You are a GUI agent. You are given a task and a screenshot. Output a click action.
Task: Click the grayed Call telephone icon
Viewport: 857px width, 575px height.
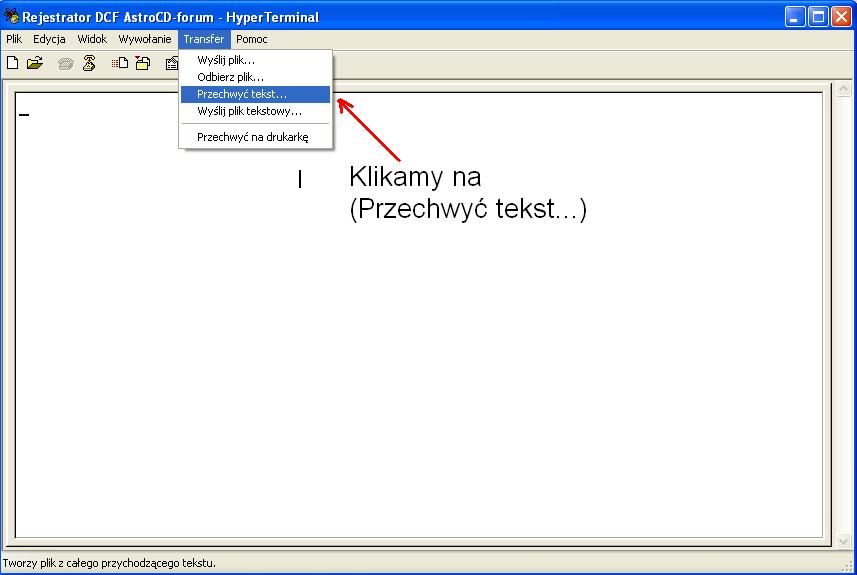click(x=66, y=64)
